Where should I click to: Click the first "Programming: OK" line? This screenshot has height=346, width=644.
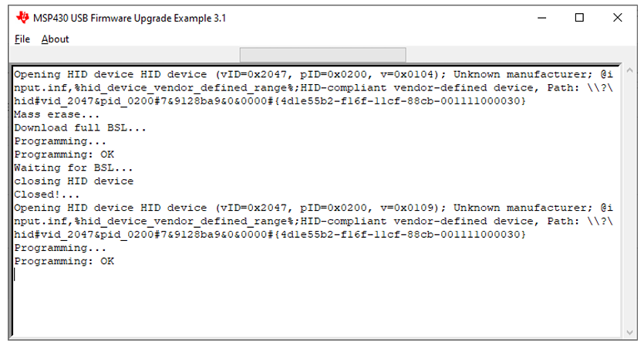[x=64, y=155]
